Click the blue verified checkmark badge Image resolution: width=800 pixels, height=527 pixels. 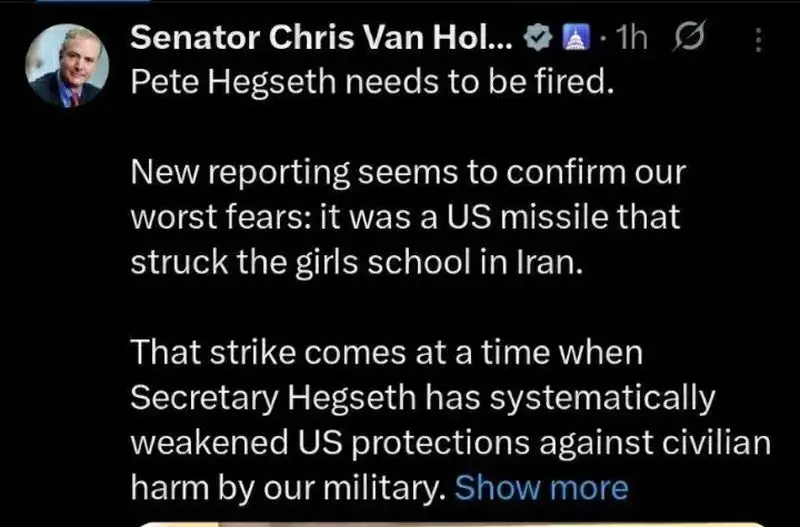536,39
